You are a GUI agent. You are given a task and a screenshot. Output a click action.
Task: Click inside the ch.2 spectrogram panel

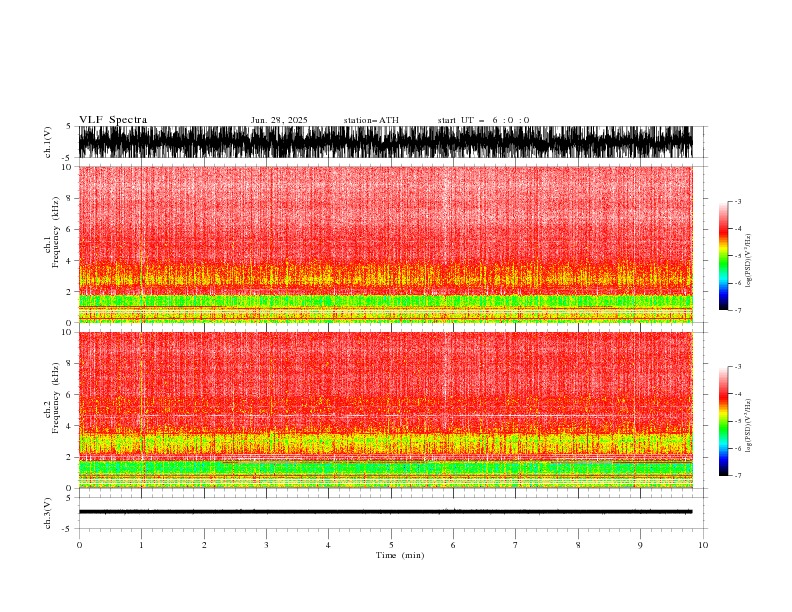385,410
